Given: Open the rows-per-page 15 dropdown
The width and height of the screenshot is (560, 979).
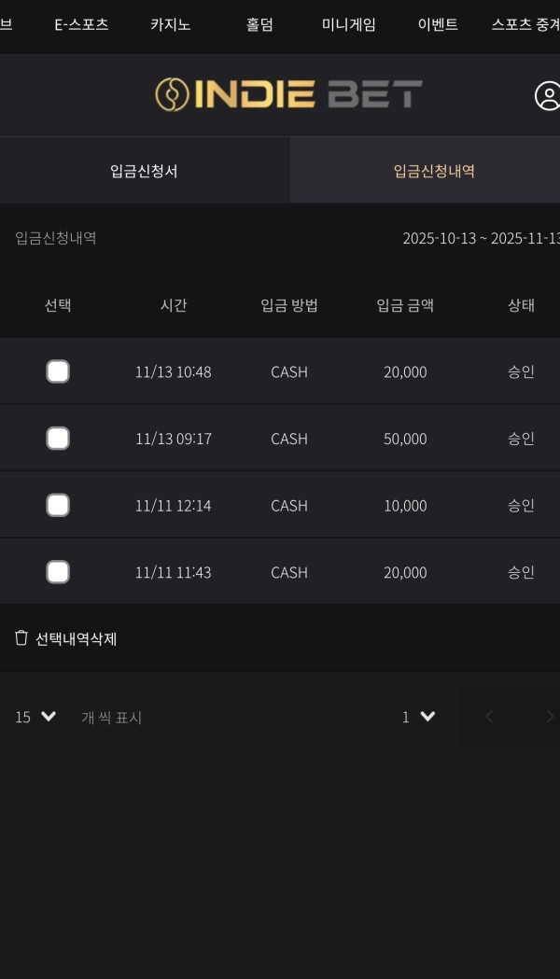Looking at the screenshot, I should [33, 717].
